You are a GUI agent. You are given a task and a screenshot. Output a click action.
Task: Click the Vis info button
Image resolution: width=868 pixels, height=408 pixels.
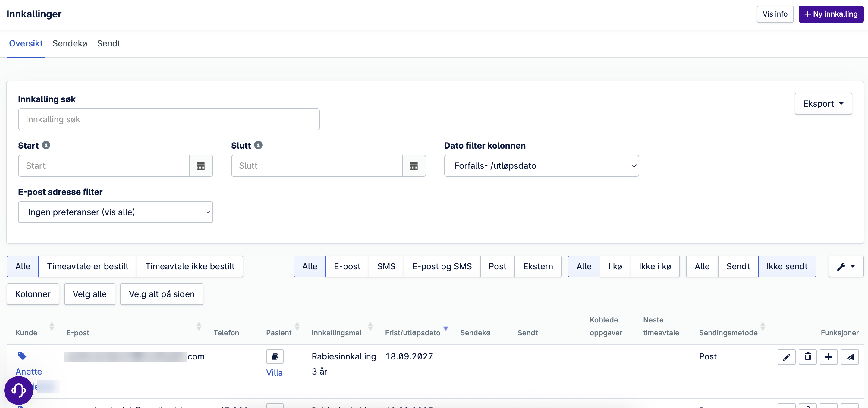tap(775, 14)
